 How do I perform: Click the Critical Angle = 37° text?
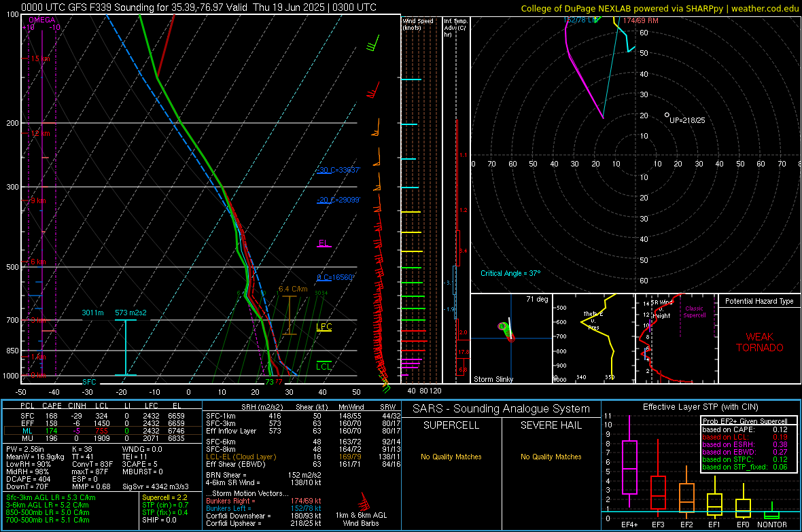510,273
